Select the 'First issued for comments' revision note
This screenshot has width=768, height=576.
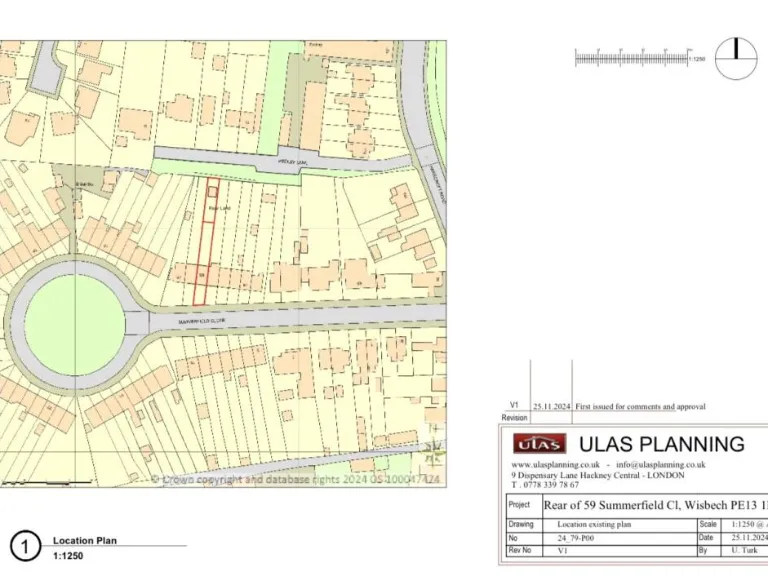click(640, 407)
